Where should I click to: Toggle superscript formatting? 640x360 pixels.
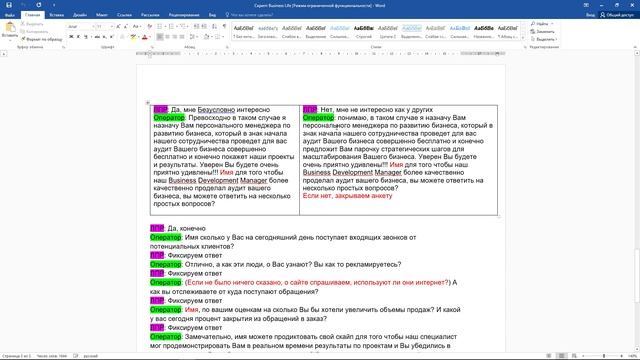point(112,37)
